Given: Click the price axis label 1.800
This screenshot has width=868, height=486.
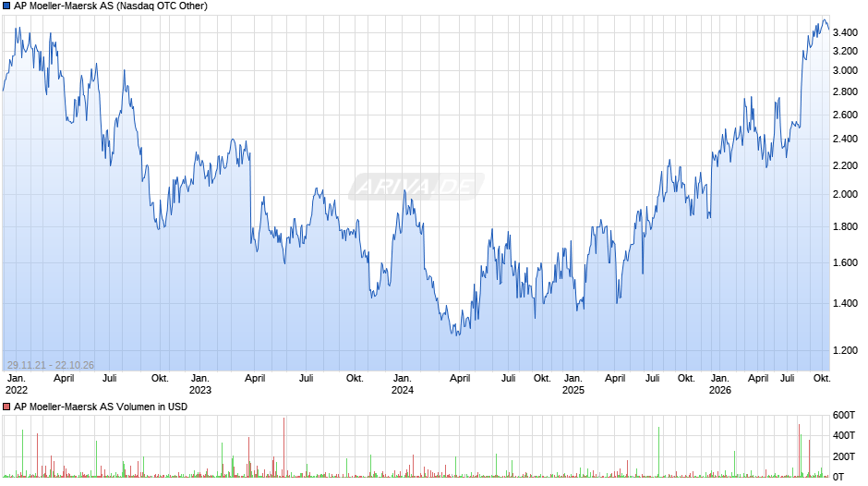Looking at the screenshot, I should click(x=845, y=226).
